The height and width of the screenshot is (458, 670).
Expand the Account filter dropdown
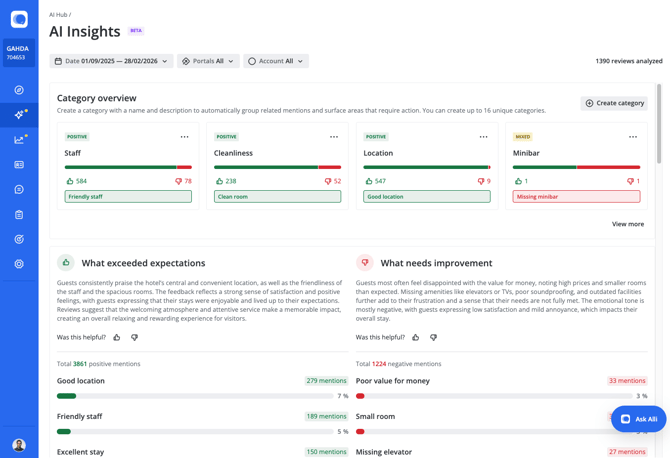275,61
